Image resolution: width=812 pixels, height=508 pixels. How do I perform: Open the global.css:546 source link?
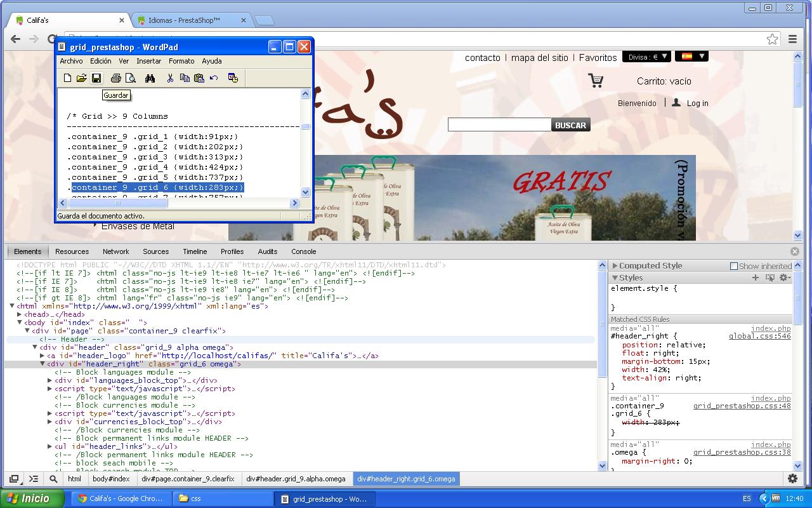pos(760,336)
